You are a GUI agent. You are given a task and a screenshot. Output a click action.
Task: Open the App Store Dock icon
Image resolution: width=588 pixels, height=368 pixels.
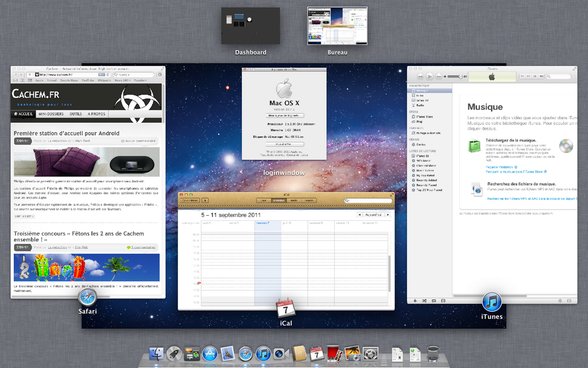[x=210, y=354]
